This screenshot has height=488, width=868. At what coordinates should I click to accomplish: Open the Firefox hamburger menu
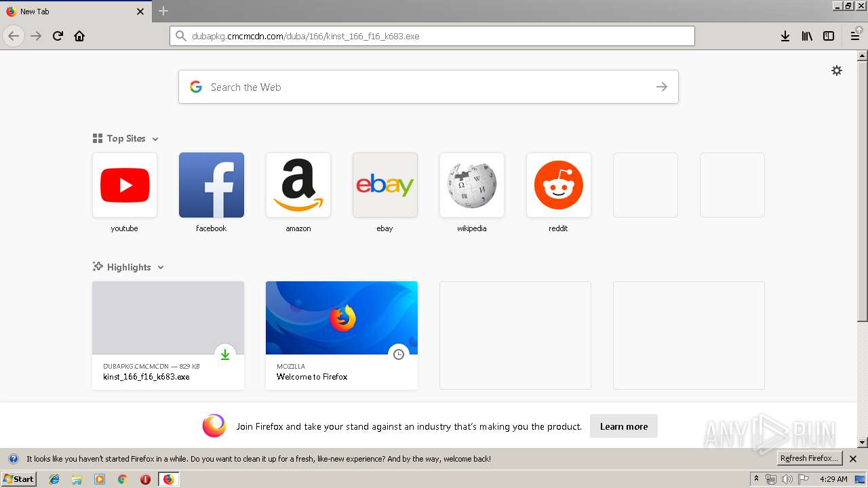tap(855, 36)
